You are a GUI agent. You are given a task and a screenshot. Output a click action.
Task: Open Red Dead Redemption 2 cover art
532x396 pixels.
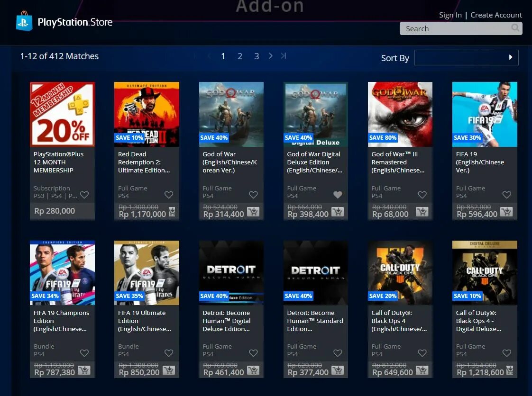[x=147, y=114]
